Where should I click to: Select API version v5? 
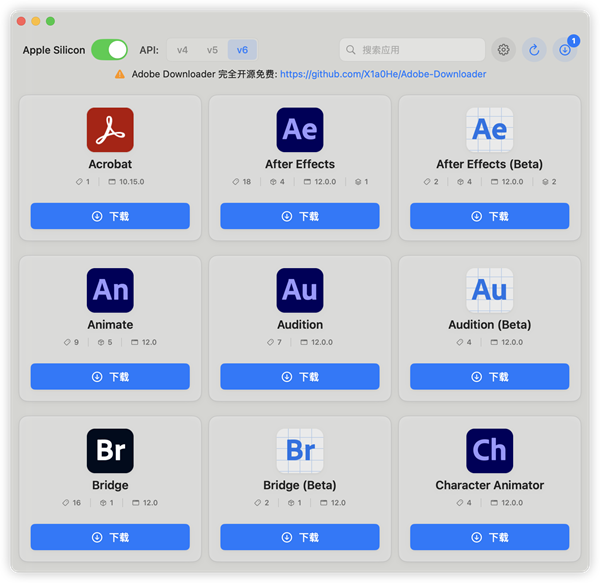click(x=212, y=50)
